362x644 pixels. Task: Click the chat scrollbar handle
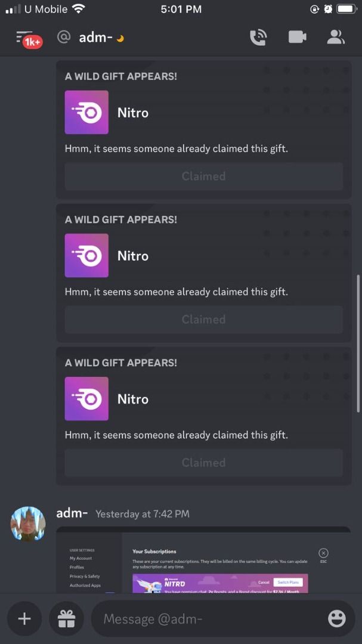(358, 343)
